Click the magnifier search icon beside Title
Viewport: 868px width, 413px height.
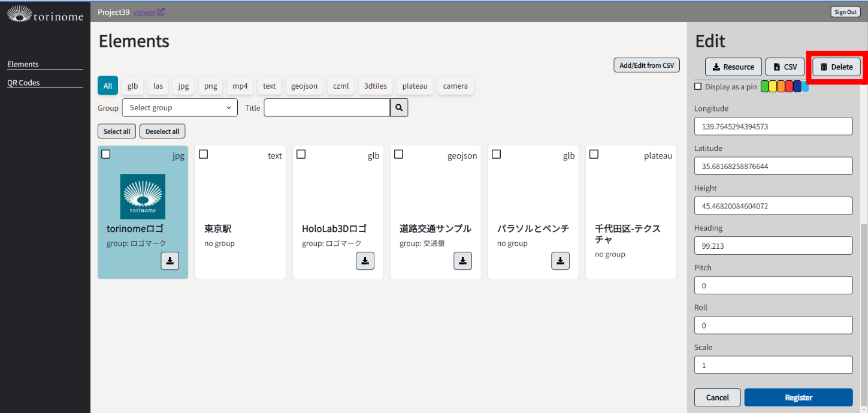[399, 108]
